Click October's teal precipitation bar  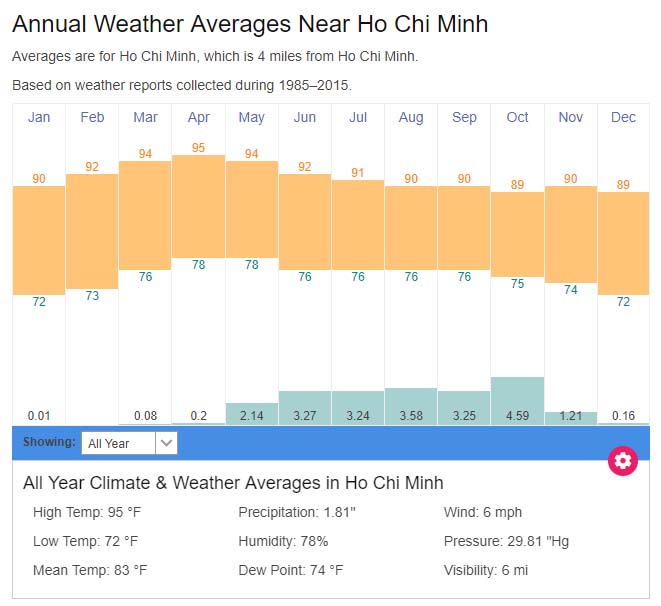pos(517,393)
